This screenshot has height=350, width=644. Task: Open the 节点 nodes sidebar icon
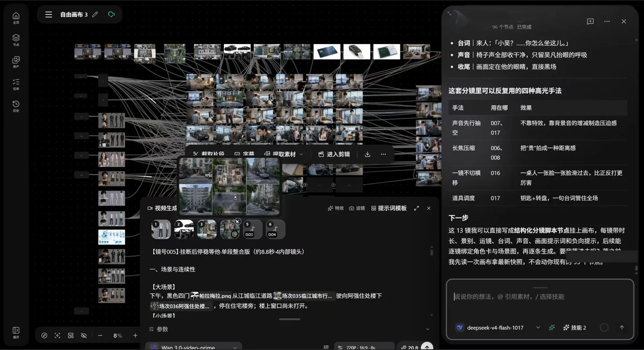(x=16, y=40)
